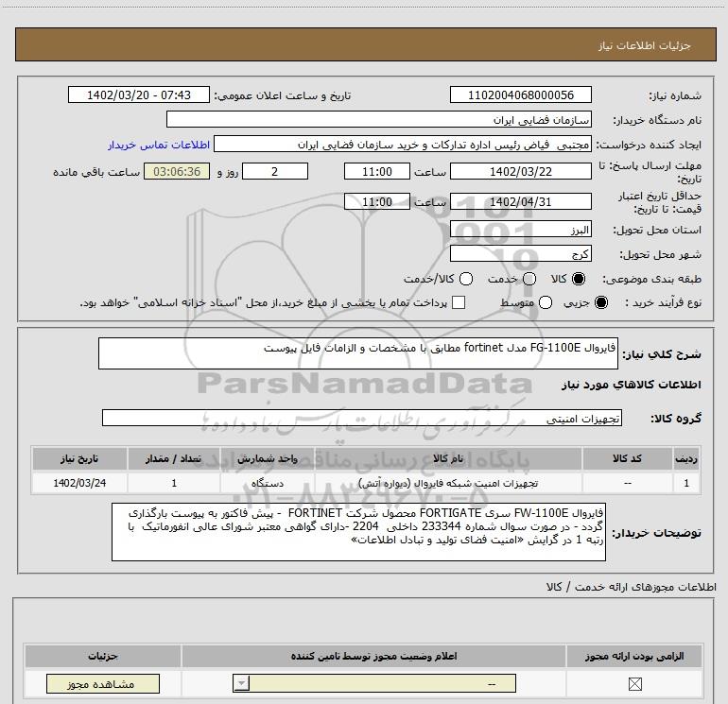Viewport: 728px width, 704px height.
Task: Click the item name cell تجهیزات امنیت شبکه فایروال
Action: point(448,483)
